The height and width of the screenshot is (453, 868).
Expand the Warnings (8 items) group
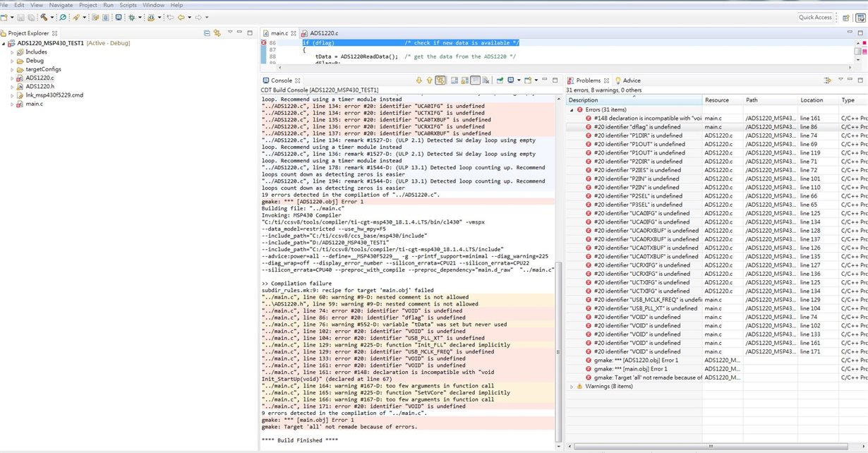[x=572, y=386]
